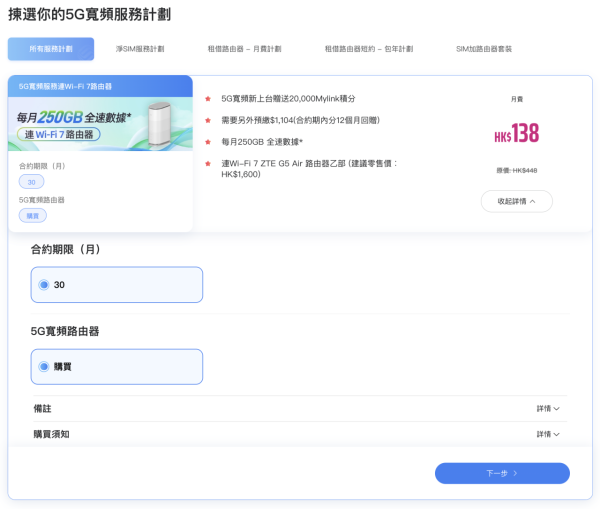Open 租借路由器短約 – 包年計劃 tab
600x509 pixels.
(369, 49)
